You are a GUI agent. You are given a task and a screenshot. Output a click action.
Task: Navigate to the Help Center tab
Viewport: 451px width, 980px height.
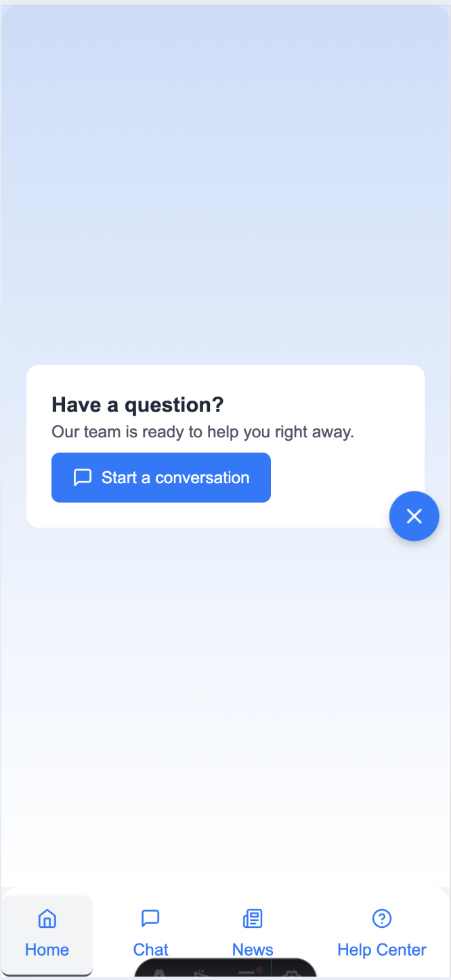click(381, 934)
